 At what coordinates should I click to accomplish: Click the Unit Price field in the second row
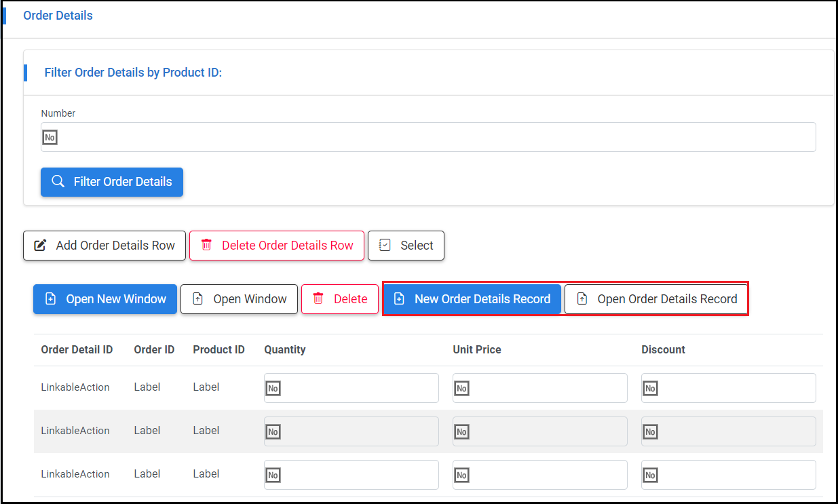(540, 431)
